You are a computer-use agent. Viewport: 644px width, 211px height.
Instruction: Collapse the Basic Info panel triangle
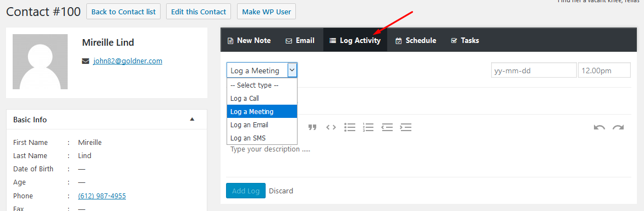[x=192, y=120]
